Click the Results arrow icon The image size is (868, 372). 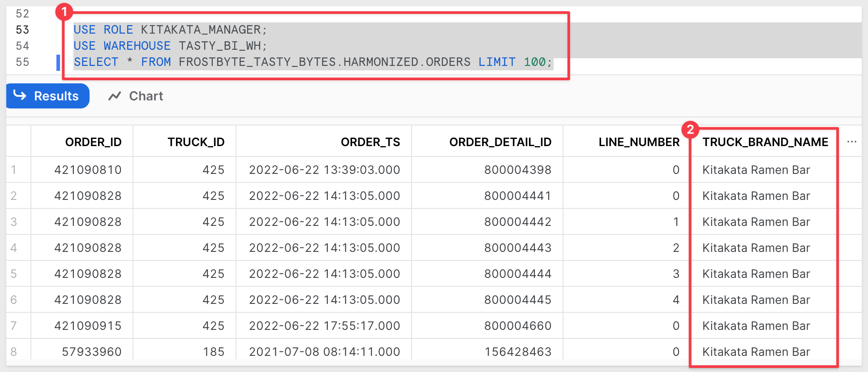pyautogui.click(x=20, y=95)
